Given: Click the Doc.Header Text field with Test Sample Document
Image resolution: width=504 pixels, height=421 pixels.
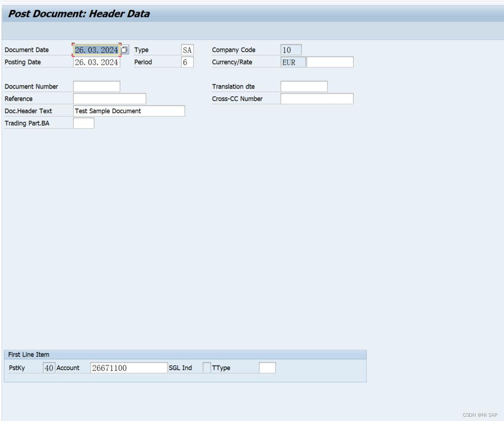Looking at the screenshot, I should tap(128, 111).
